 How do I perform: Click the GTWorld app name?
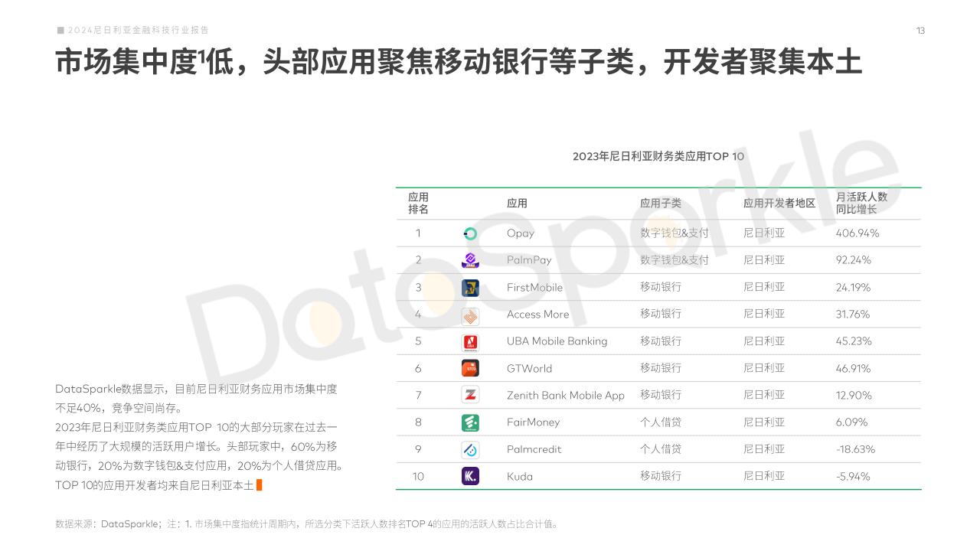tap(529, 368)
